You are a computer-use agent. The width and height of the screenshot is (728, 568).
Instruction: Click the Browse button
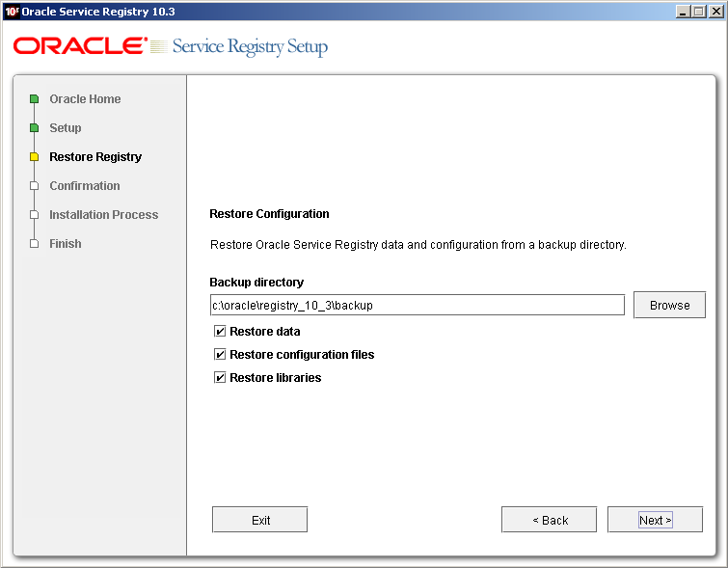[x=669, y=305]
